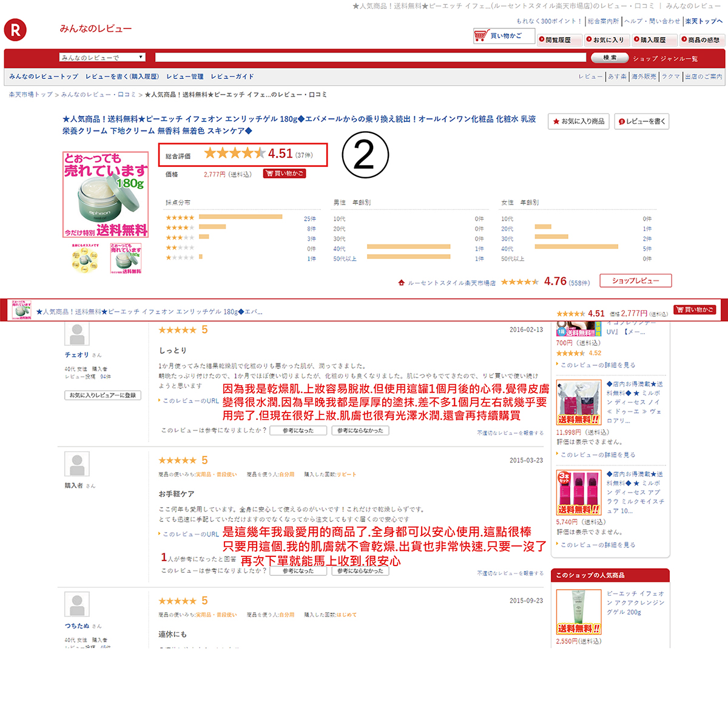Screen dimensions: 728x702
Task: Click avatar icon of reviewer つちたぬ
Action: 77,604
